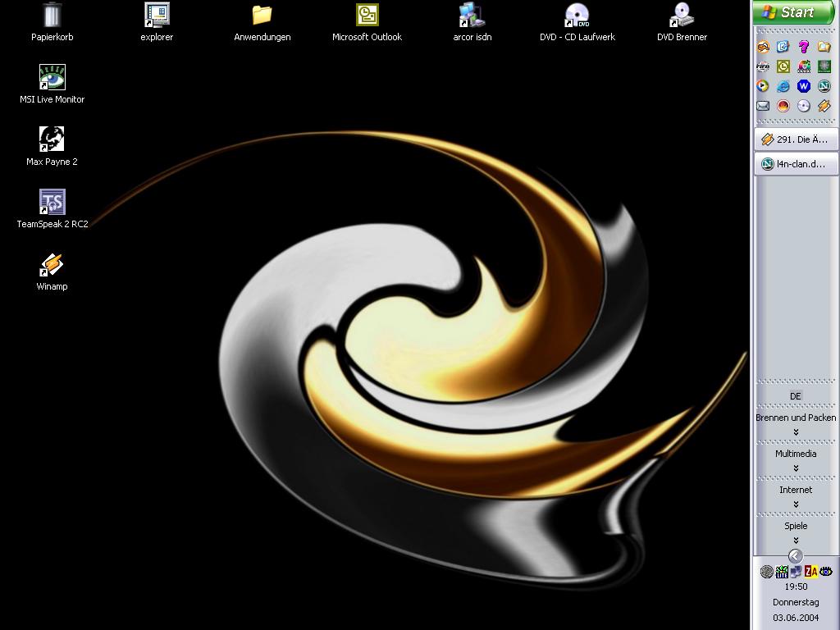Viewport: 840px width, 630px height.
Task: Open the Max Payne 2 desktop shortcut
Action: 52,139
